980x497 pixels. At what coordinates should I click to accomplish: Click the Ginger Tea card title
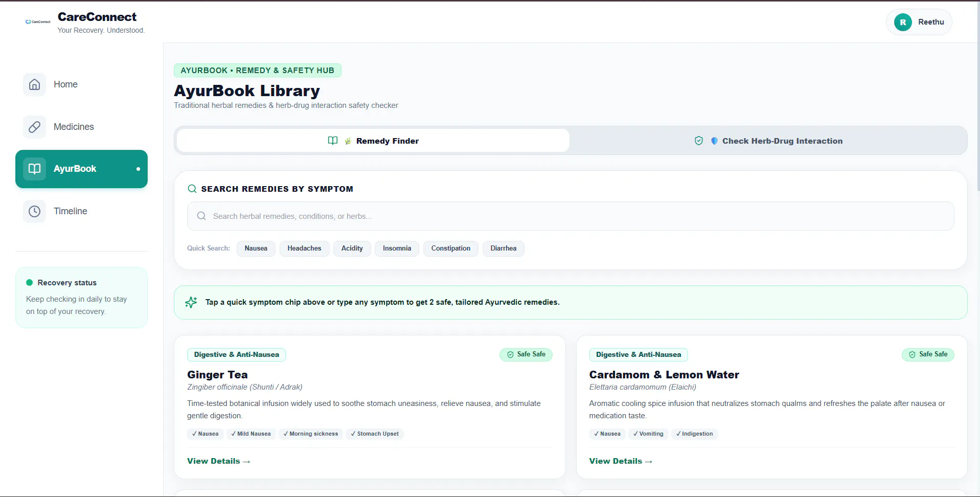click(x=217, y=375)
